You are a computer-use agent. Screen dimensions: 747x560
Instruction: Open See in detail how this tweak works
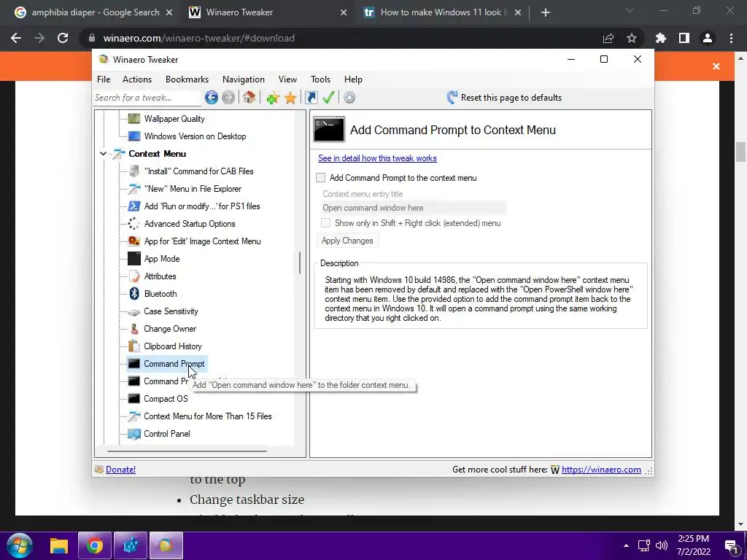pyautogui.click(x=377, y=158)
